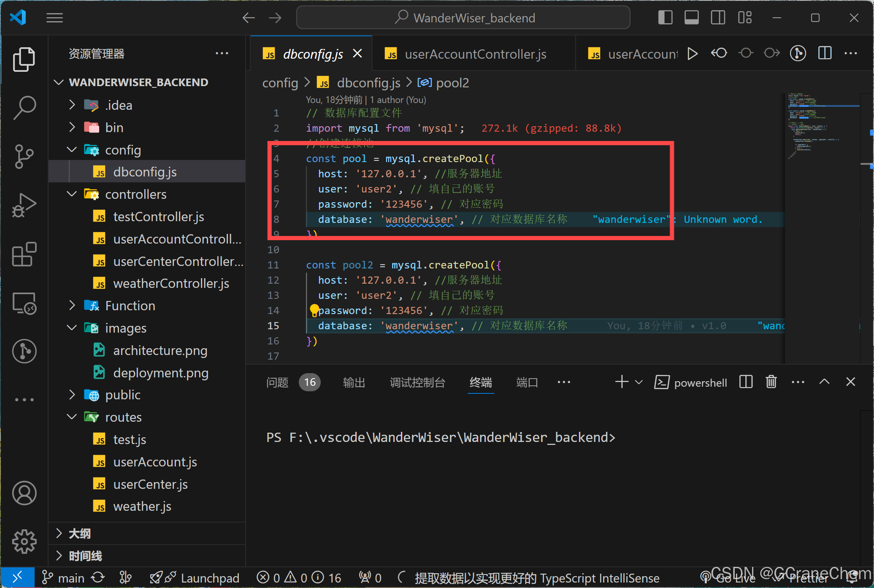The height and width of the screenshot is (588, 874).
Task: Kill the terminal with the trash icon
Action: [x=771, y=382]
